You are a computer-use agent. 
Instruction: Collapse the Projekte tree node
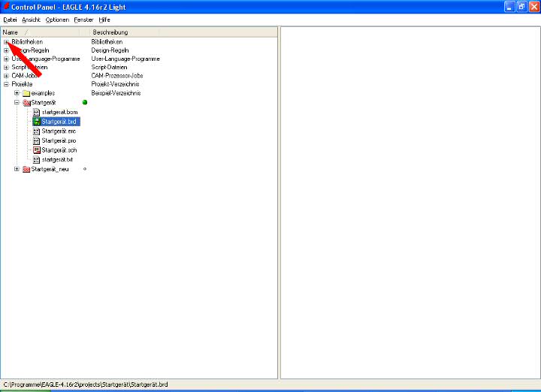pyautogui.click(x=6, y=84)
